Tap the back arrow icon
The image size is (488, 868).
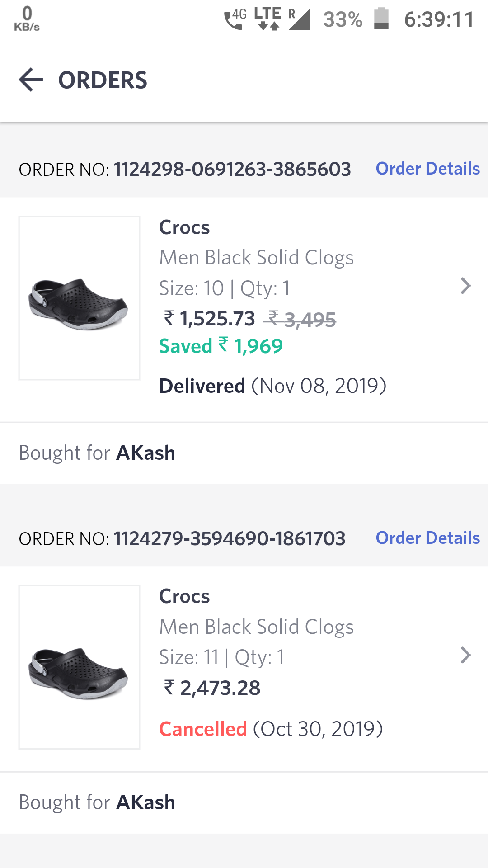click(x=31, y=80)
